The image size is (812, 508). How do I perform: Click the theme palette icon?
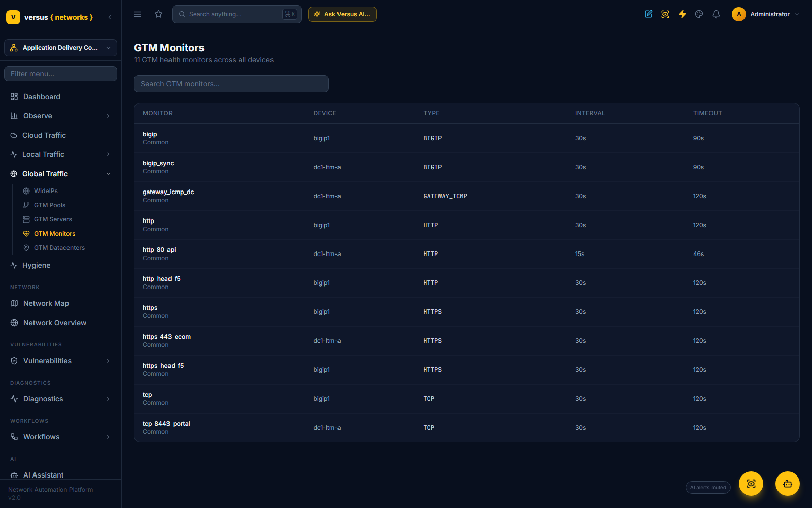point(699,14)
